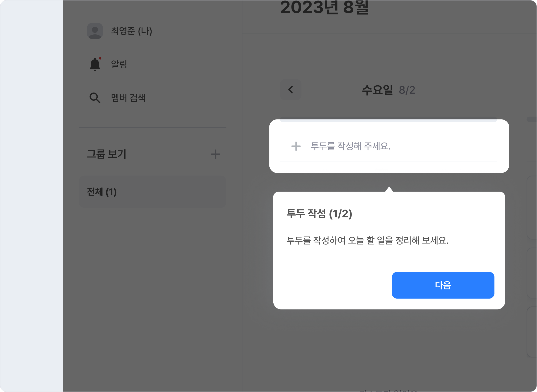
Task: Click the light gray left sidebar strip
Action: [31, 196]
